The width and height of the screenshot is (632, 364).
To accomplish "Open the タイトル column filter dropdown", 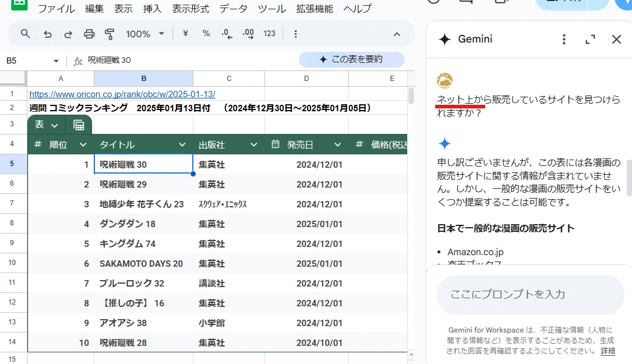I will (x=182, y=144).
